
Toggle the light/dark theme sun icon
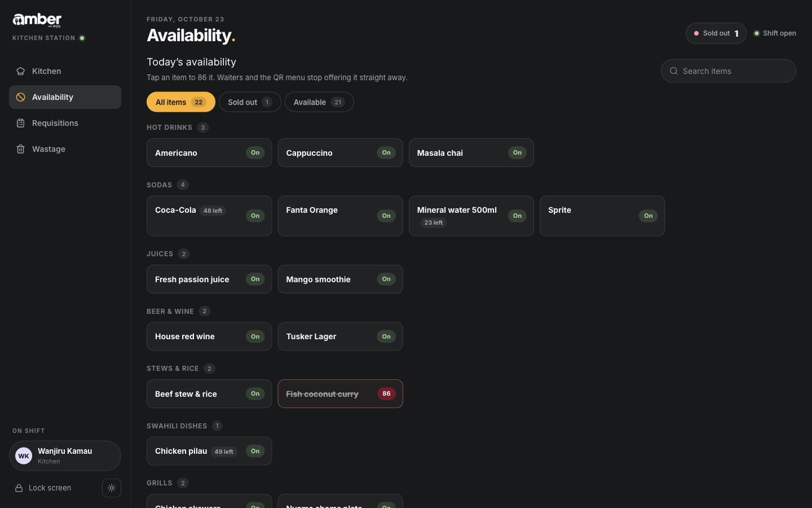pyautogui.click(x=112, y=488)
